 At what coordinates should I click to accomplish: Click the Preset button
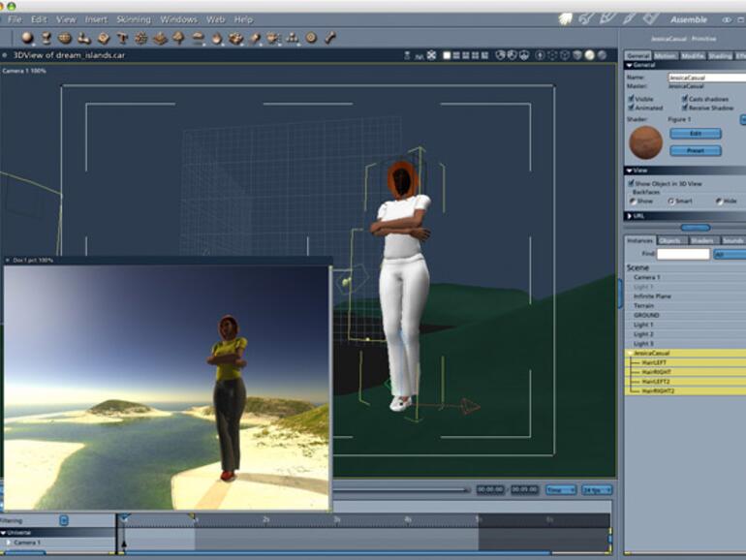pyautogui.click(x=695, y=150)
